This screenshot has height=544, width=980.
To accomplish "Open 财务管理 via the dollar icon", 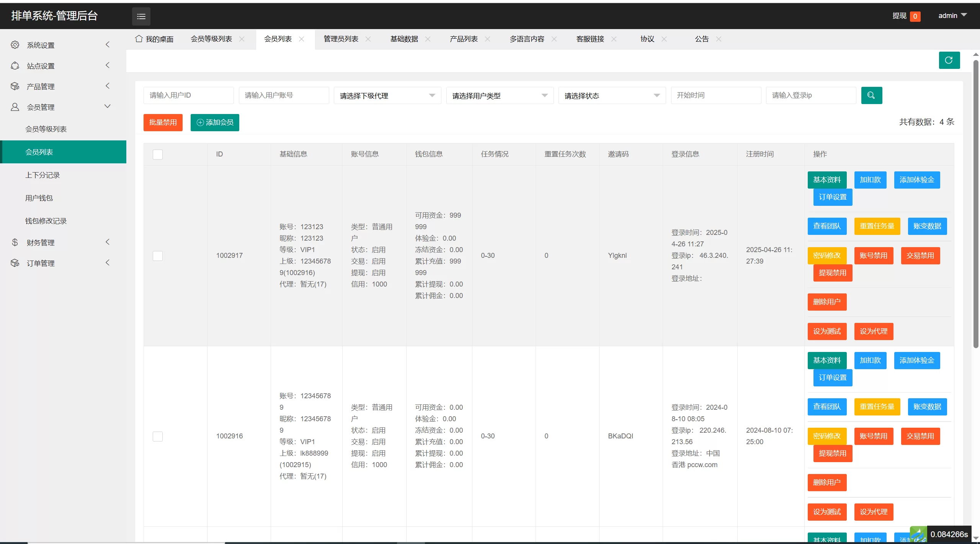I will (15, 242).
